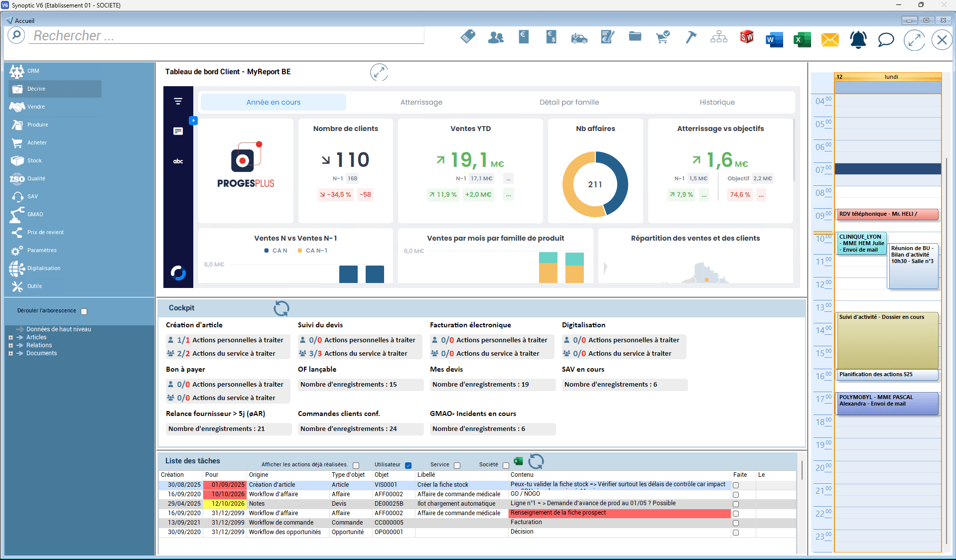Launch Excel from the top toolbar
The height and width of the screenshot is (560, 956).
(802, 39)
